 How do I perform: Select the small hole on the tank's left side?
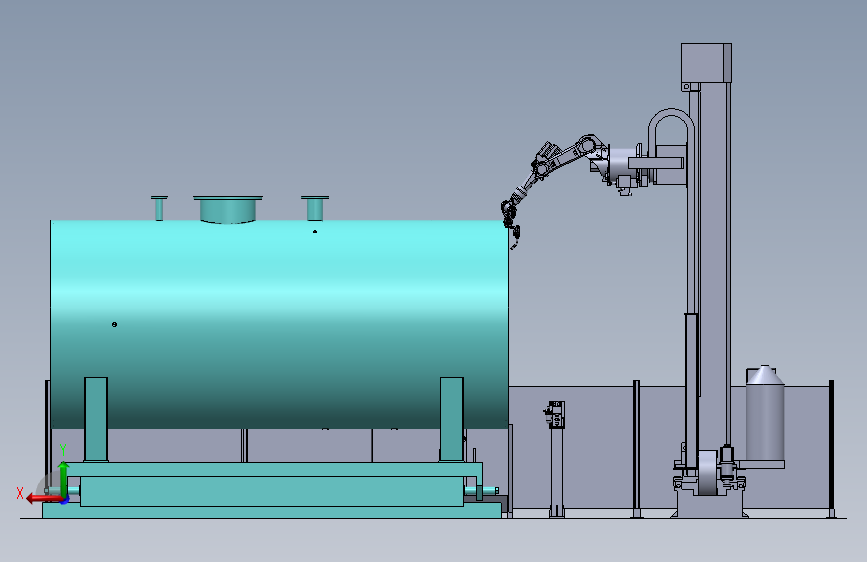(114, 324)
